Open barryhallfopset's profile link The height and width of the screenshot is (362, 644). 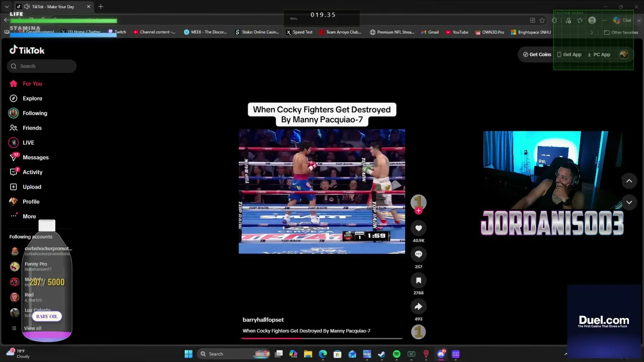pyautogui.click(x=263, y=320)
